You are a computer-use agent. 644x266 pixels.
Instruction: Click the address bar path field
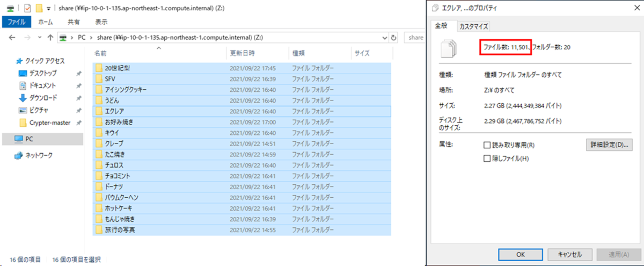pos(222,38)
